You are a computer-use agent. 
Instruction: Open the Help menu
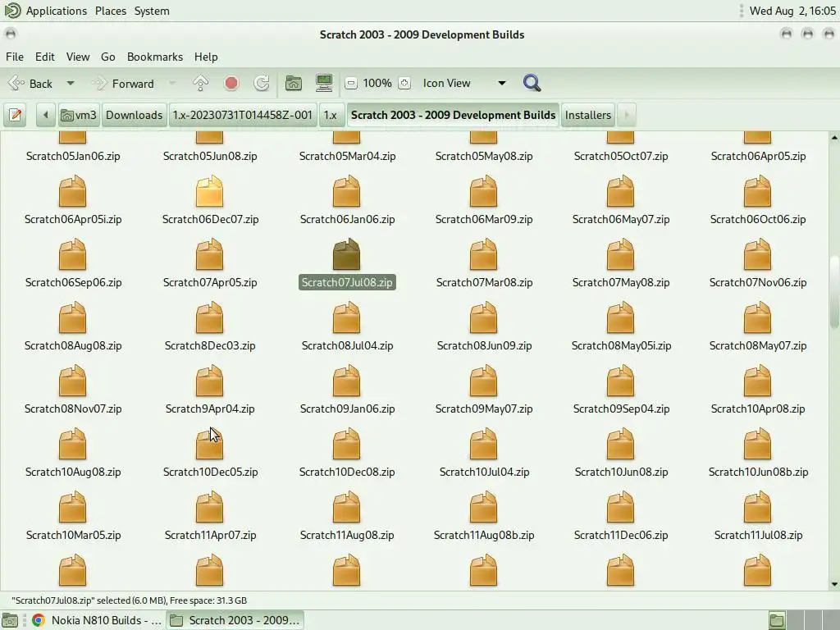(206, 57)
